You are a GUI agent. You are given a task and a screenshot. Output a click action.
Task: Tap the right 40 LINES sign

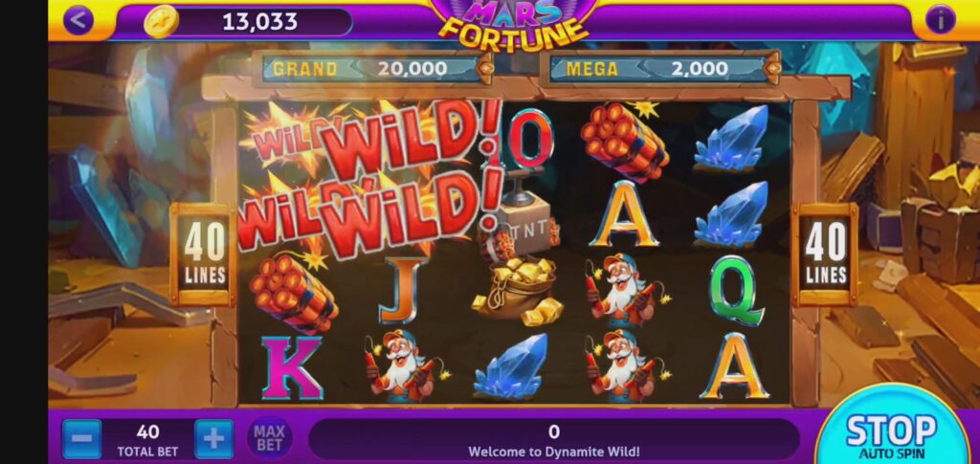coord(825,254)
